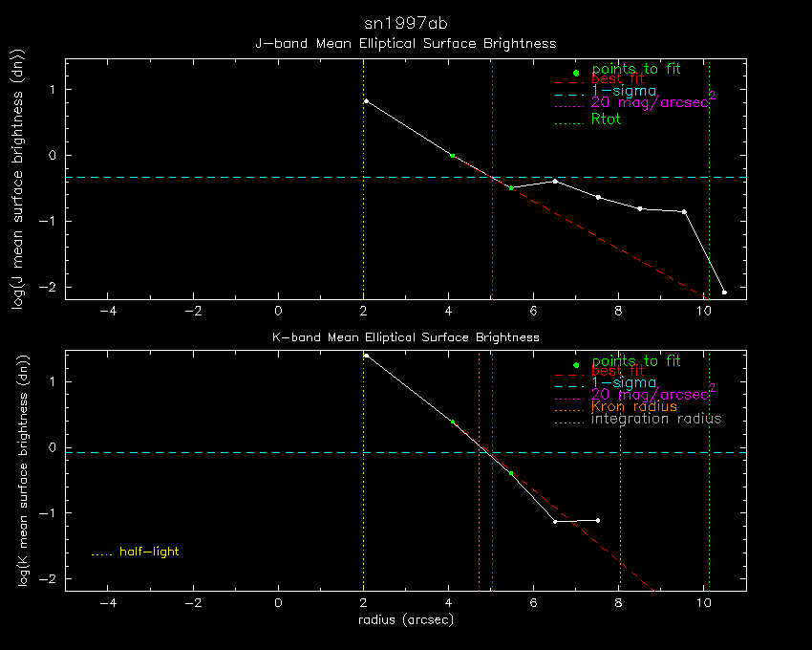Click the yellow 'half-light' legend label

point(148,552)
